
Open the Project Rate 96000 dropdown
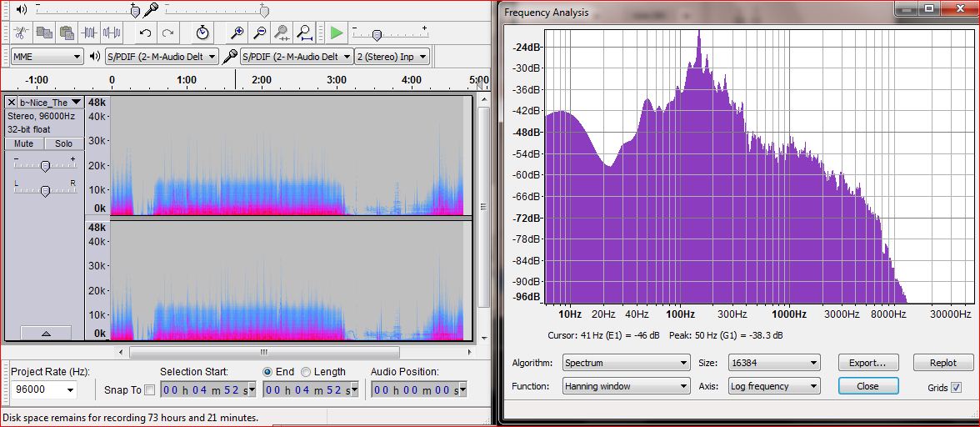(x=43, y=389)
